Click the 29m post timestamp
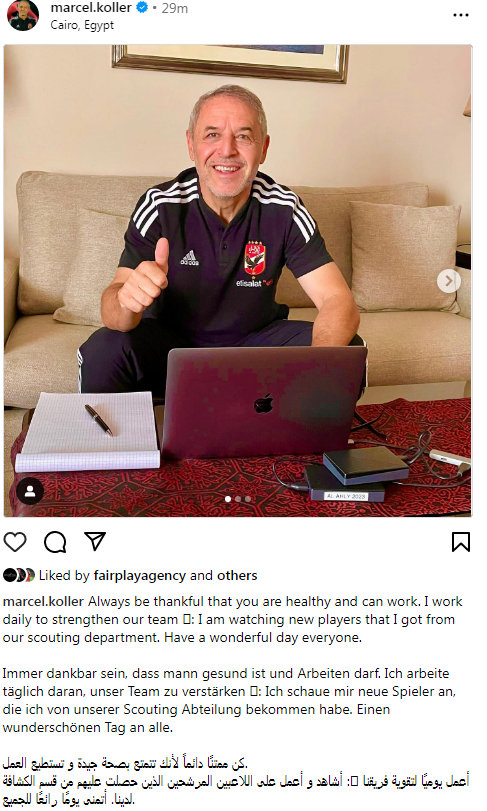The width and height of the screenshot is (487, 811). click(x=174, y=8)
